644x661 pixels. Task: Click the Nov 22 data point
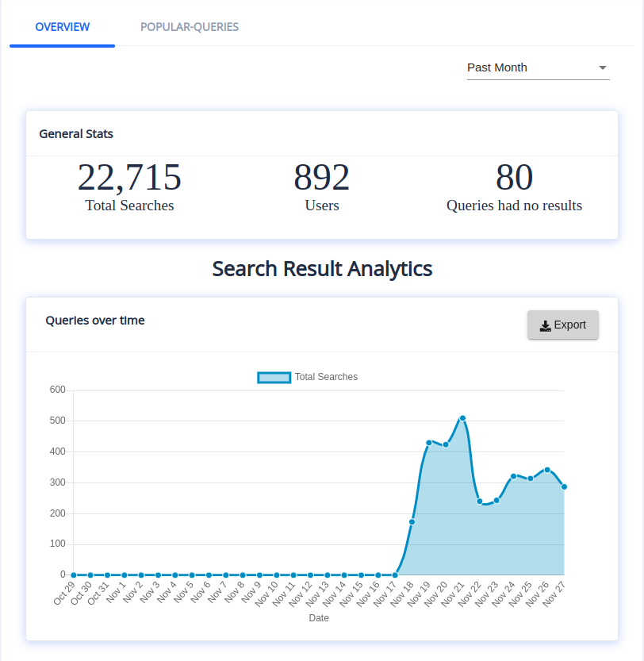pyautogui.click(x=480, y=501)
